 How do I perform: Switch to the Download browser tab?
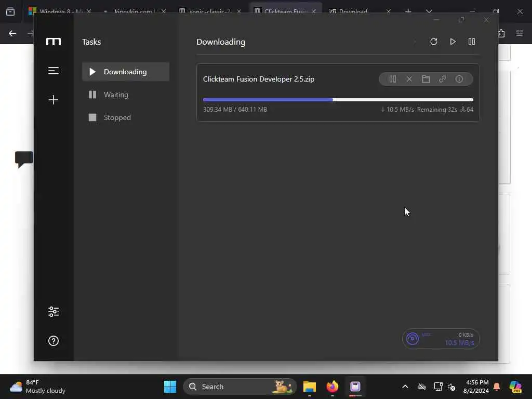tap(360, 11)
